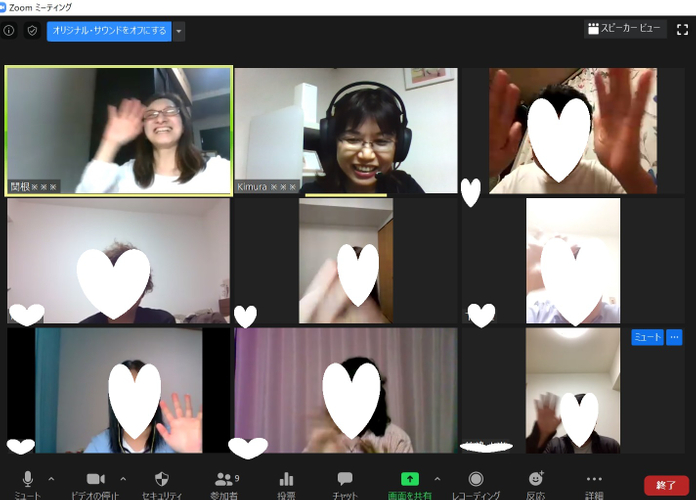Screen dimensions: 696x500
Task: Toggle full screen mode icon
Action: [x=683, y=30]
